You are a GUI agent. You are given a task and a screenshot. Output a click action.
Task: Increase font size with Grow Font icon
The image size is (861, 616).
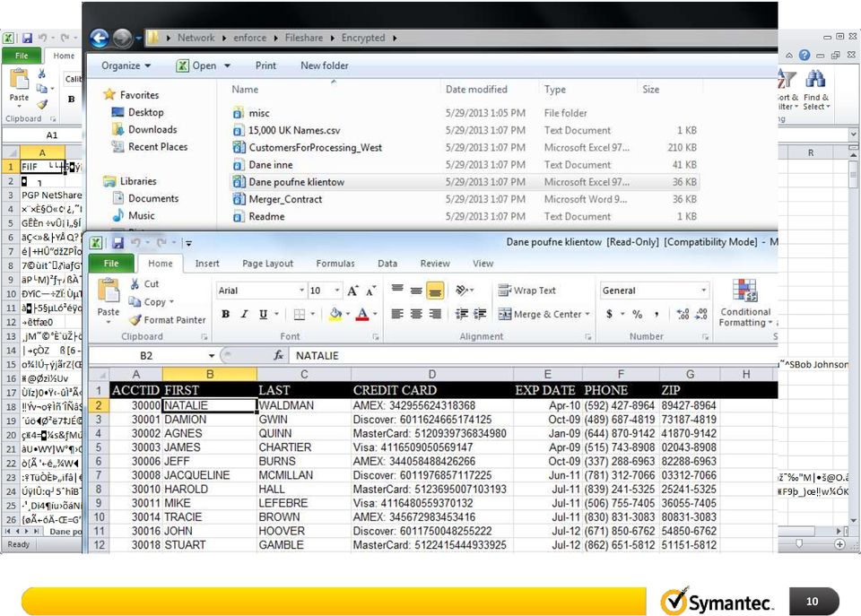353,291
